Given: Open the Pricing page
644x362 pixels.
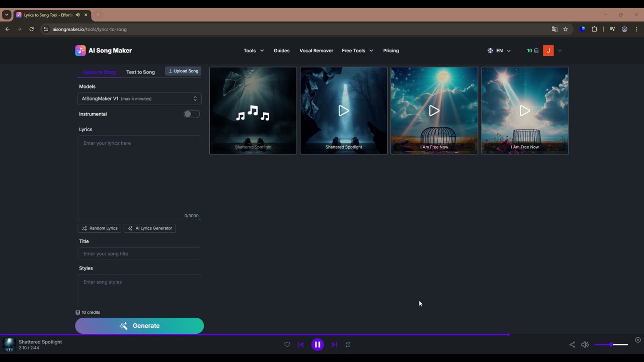Looking at the screenshot, I should (391, 51).
